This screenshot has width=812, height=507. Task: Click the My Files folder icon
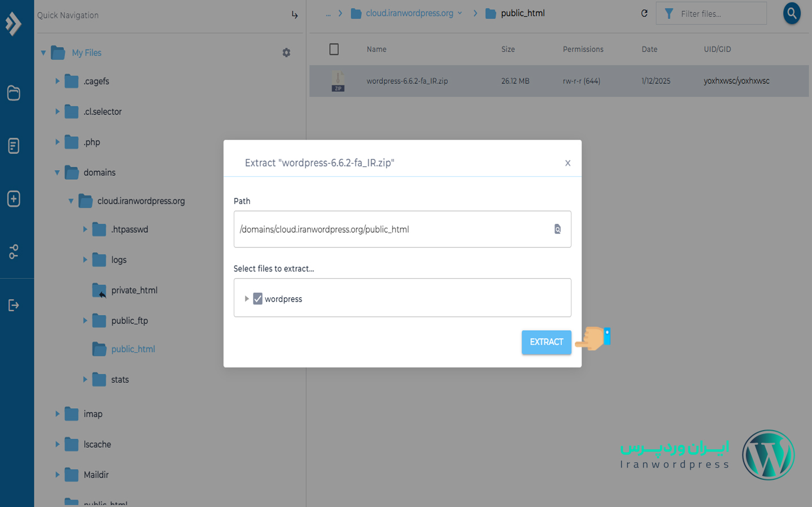click(x=58, y=53)
